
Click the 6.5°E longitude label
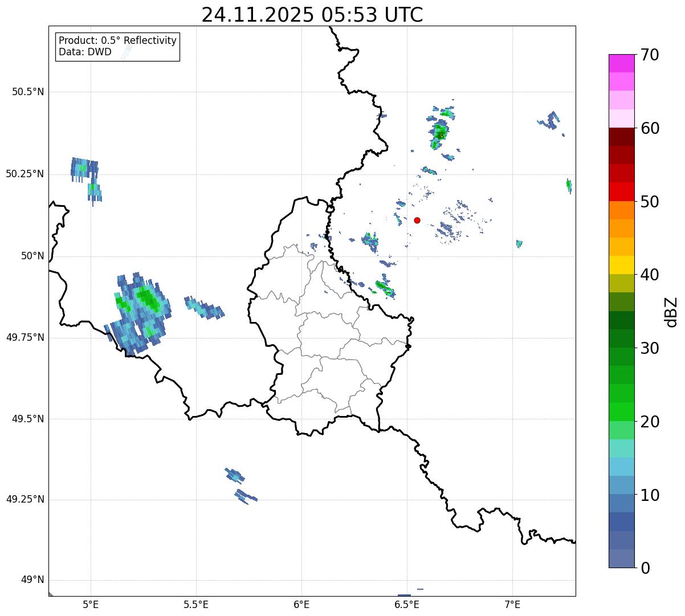407,604
